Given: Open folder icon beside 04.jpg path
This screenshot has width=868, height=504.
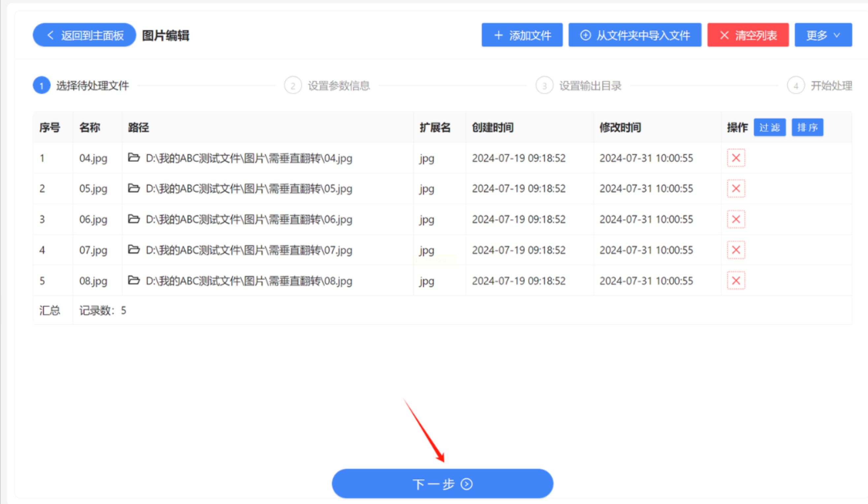Looking at the screenshot, I should coord(134,158).
